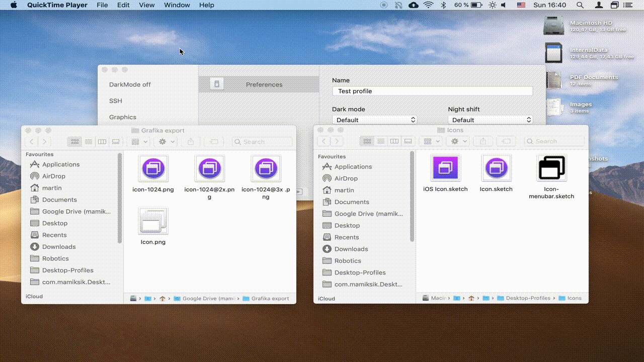
Task: Select Downloads in Icons window sidebar
Action: click(351, 249)
